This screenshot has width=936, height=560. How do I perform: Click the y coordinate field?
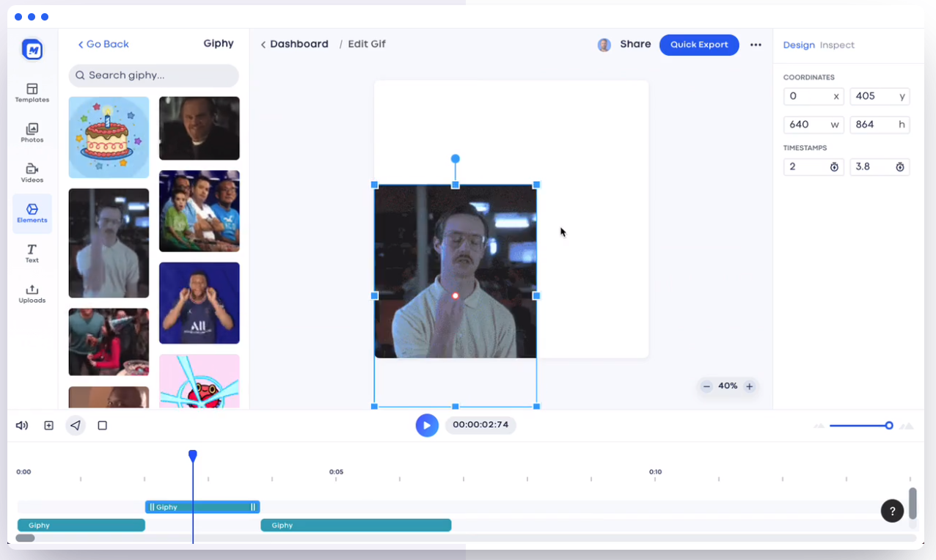point(880,96)
